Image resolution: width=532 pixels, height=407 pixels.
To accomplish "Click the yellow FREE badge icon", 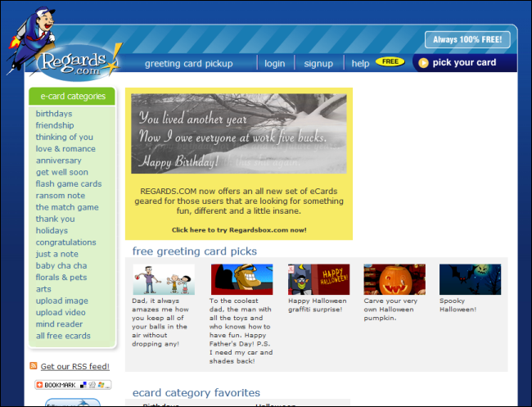I will pos(390,61).
